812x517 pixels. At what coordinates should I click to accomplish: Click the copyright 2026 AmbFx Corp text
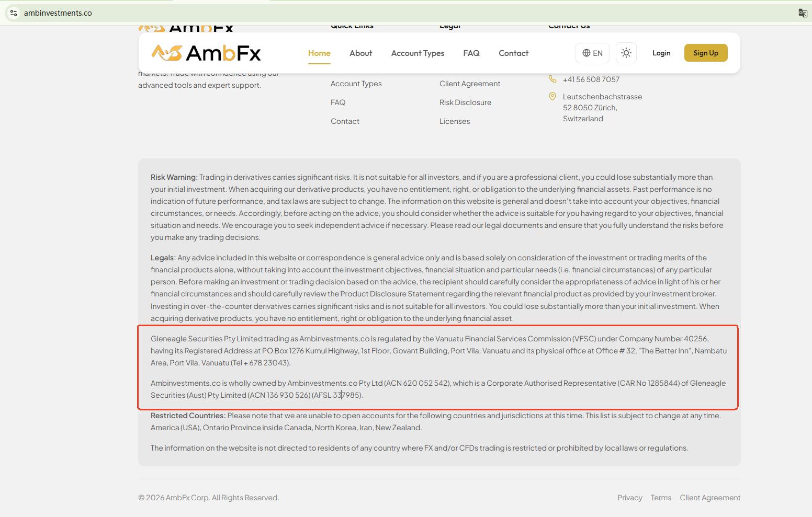(209, 498)
